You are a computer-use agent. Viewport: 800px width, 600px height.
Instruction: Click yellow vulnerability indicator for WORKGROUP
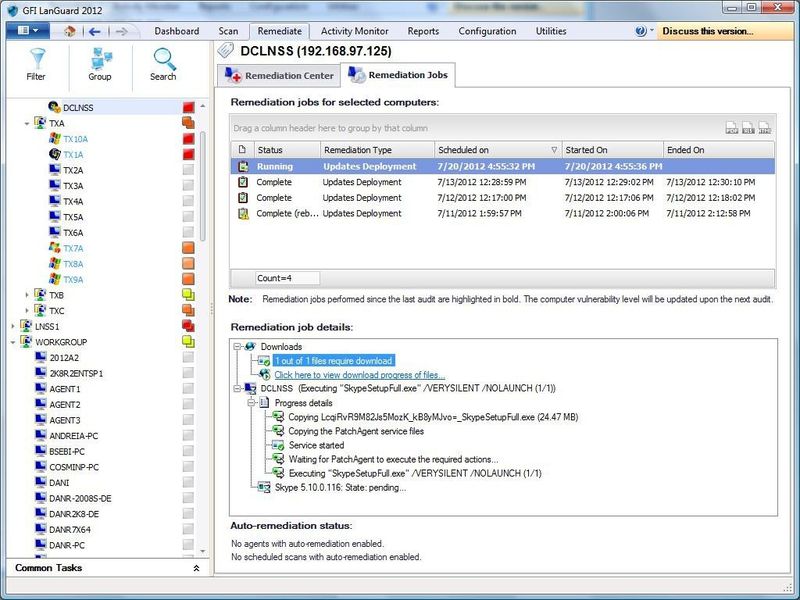188,341
